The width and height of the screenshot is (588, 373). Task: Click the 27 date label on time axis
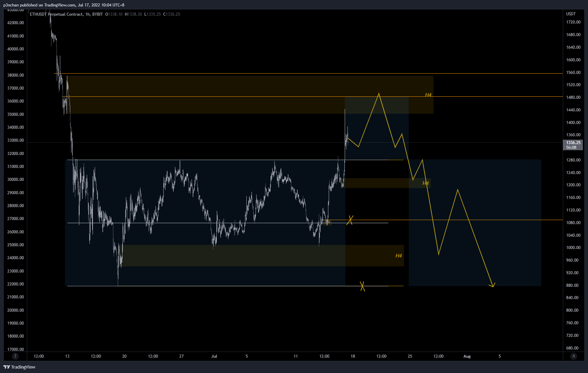tap(181, 356)
